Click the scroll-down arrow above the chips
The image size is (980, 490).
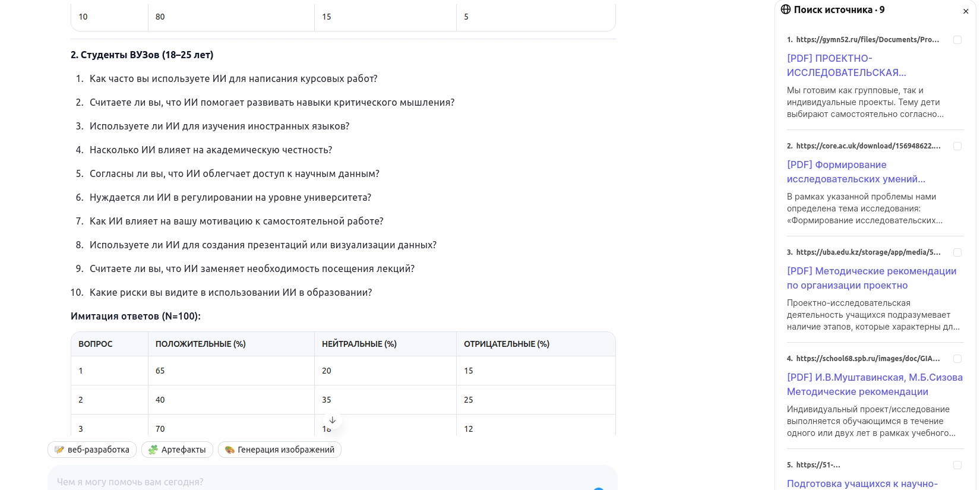click(333, 421)
